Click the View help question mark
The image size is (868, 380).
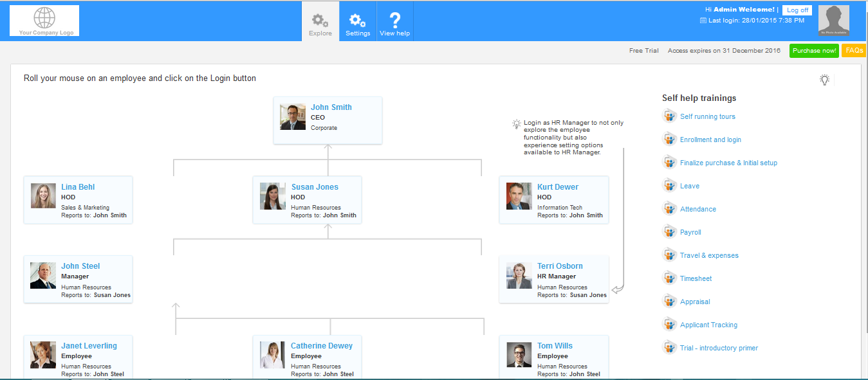tap(394, 21)
